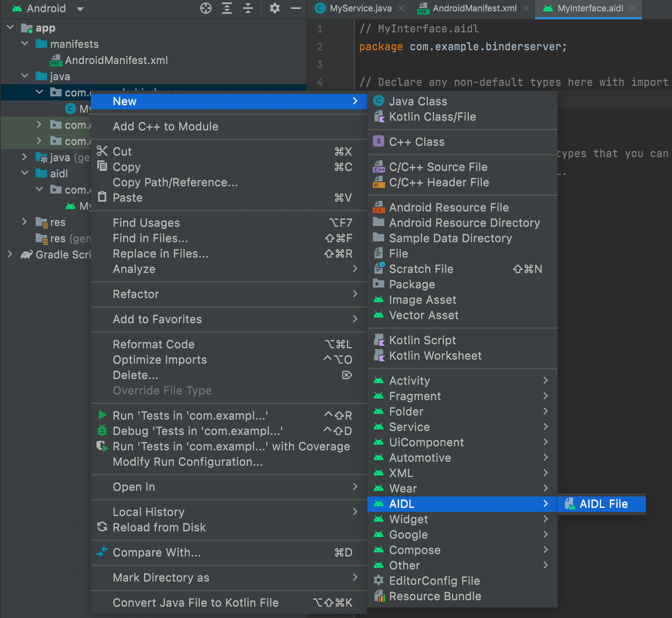Click Convert Java File to Kotlin File
The height and width of the screenshot is (618, 672).
click(x=229, y=603)
